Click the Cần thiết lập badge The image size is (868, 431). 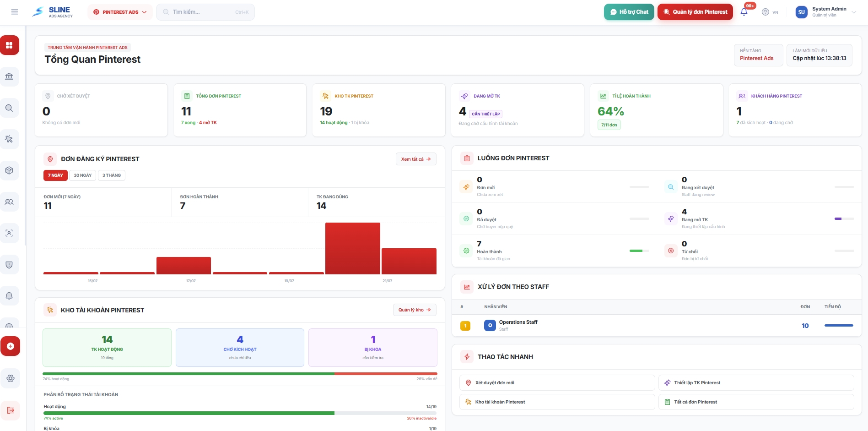click(x=485, y=114)
